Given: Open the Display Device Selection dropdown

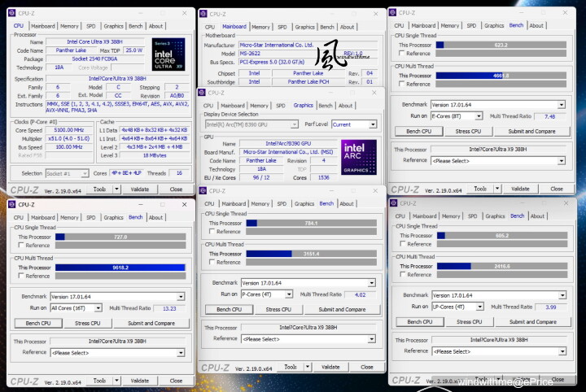Looking at the screenshot, I should [251, 124].
